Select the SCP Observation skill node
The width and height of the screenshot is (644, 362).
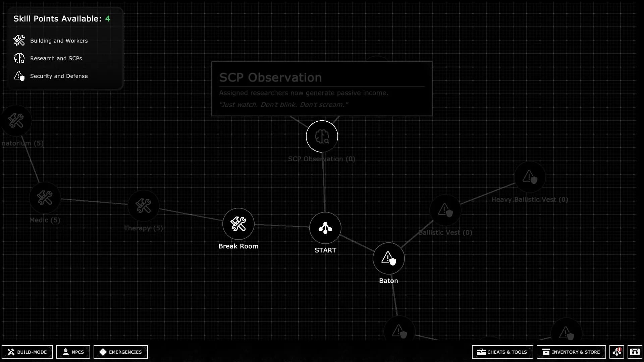322,136
